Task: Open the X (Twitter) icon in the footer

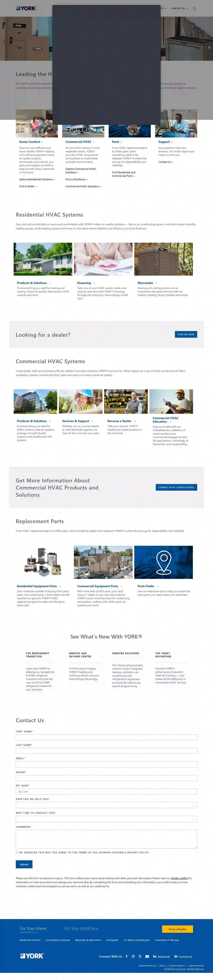Action: [140, 956]
